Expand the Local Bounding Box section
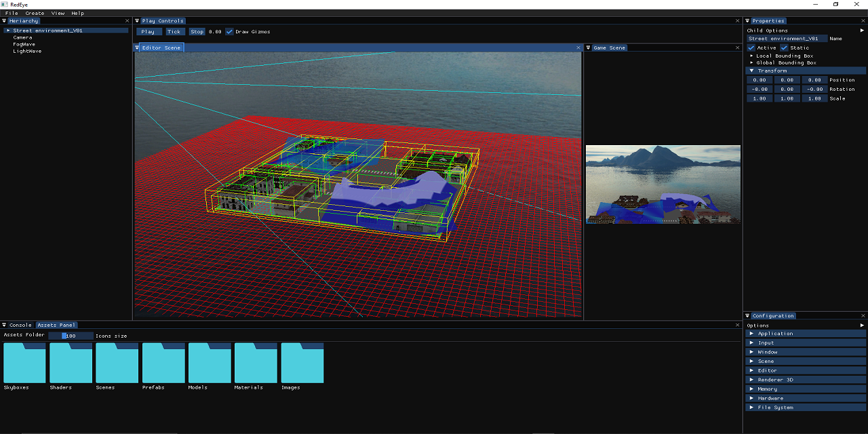 coord(750,55)
